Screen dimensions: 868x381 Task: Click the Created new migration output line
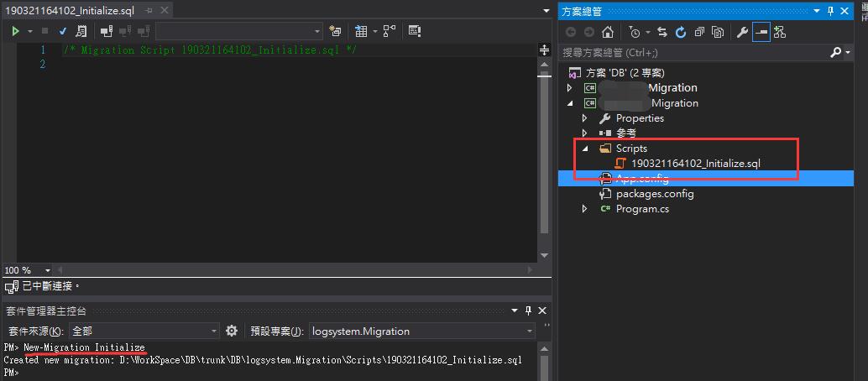click(x=263, y=360)
